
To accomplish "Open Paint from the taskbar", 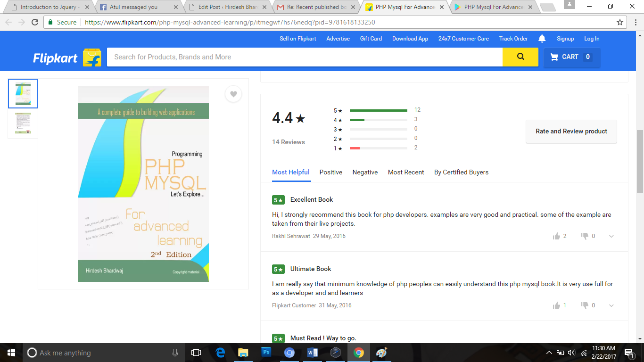I will pyautogui.click(x=381, y=353).
